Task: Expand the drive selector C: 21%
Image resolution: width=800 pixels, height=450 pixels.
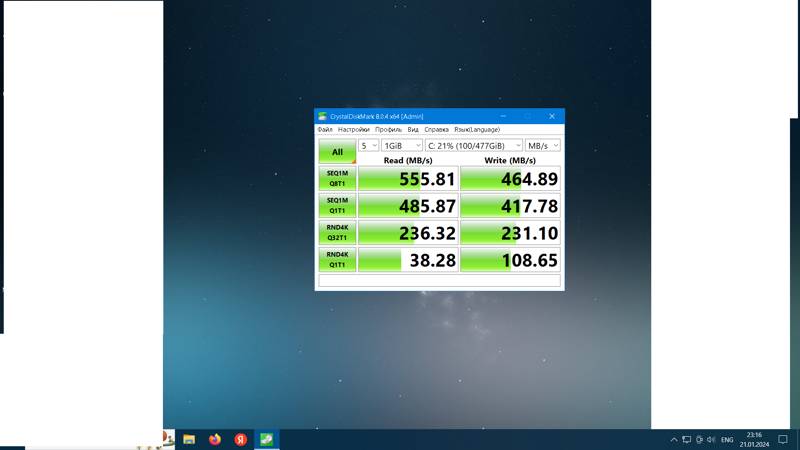Action: point(474,145)
